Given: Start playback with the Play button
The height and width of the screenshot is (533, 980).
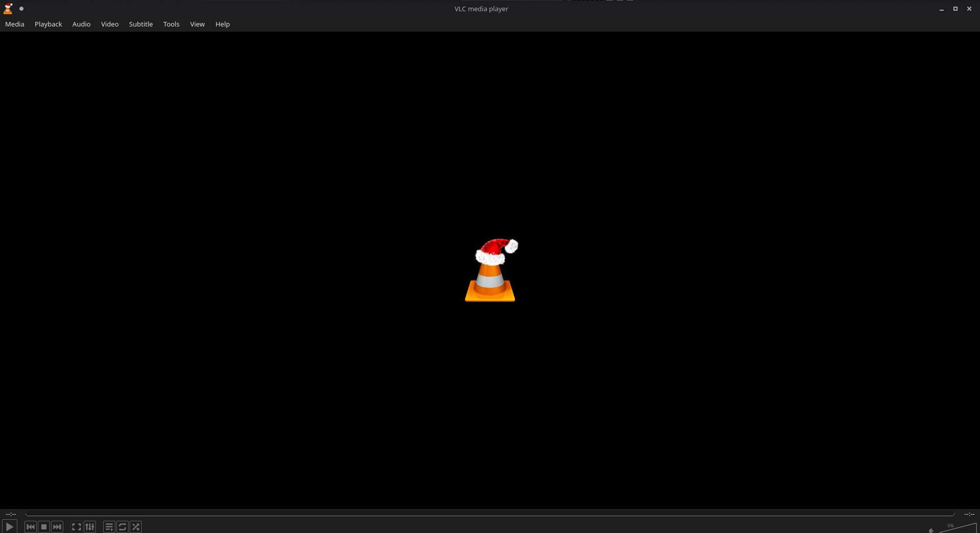Looking at the screenshot, I should 9,527.
